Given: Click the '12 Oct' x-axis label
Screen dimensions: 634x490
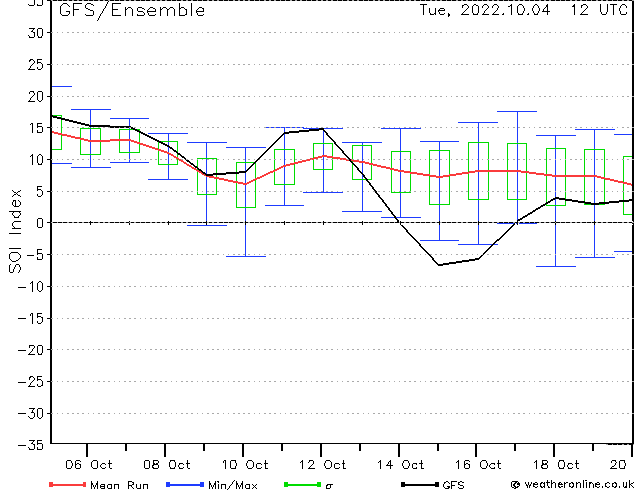Looking at the screenshot, I should (323, 465).
